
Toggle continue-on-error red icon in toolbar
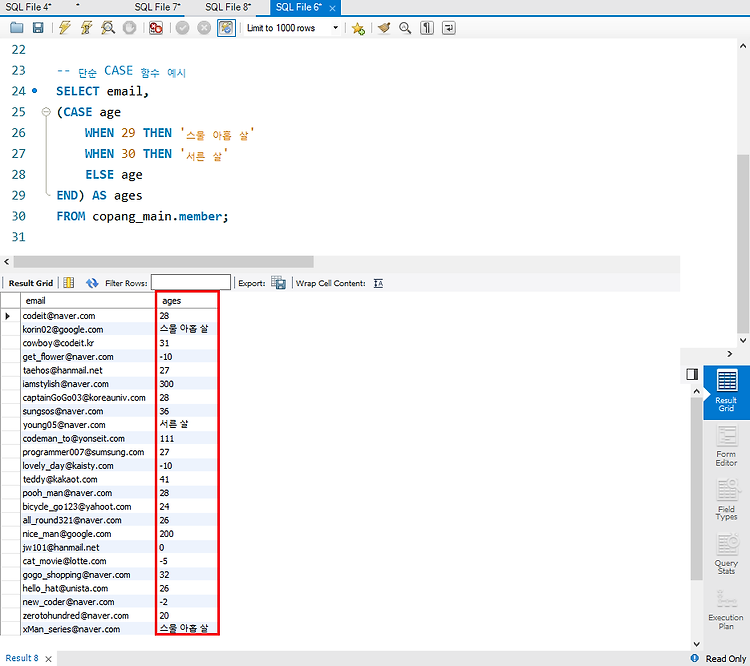[x=155, y=28]
